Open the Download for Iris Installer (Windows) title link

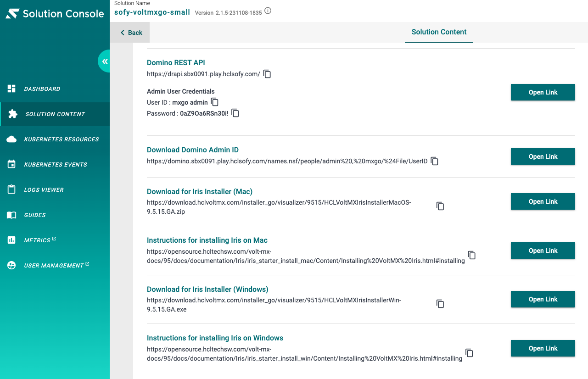pyautogui.click(x=207, y=289)
